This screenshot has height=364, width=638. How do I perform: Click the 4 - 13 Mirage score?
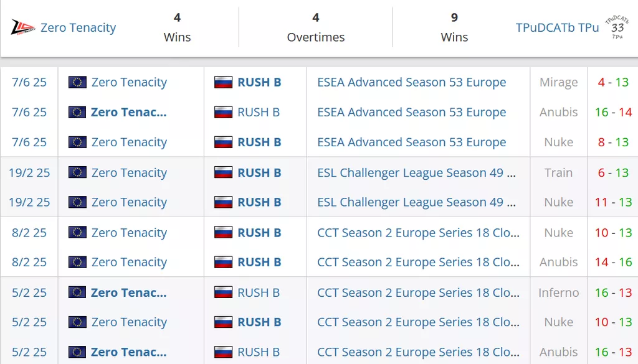(613, 82)
